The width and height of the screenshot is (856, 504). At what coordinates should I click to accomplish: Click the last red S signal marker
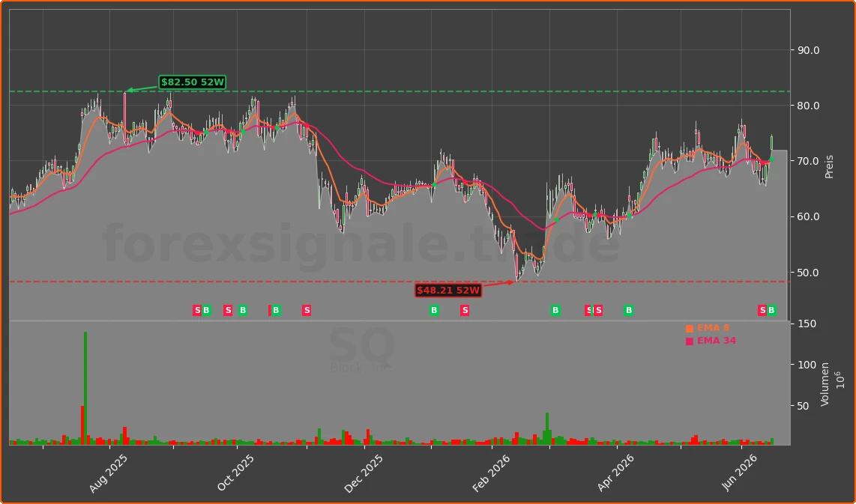[762, 310]
